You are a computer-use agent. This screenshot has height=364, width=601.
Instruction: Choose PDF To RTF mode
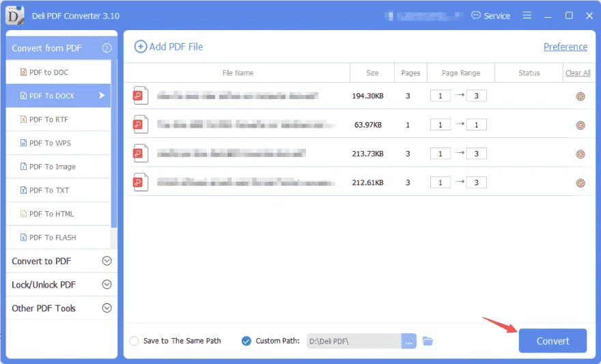tap(58, 119)
